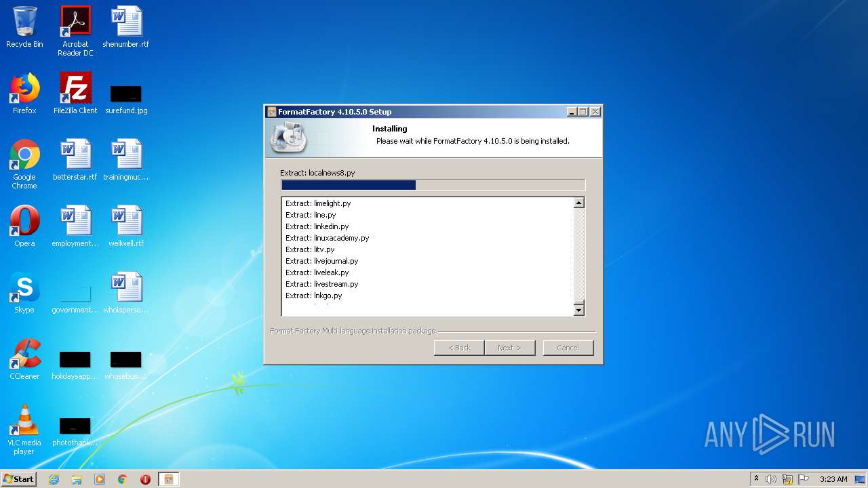Click the taskbar clock 3:23 AM

point(833,479)
